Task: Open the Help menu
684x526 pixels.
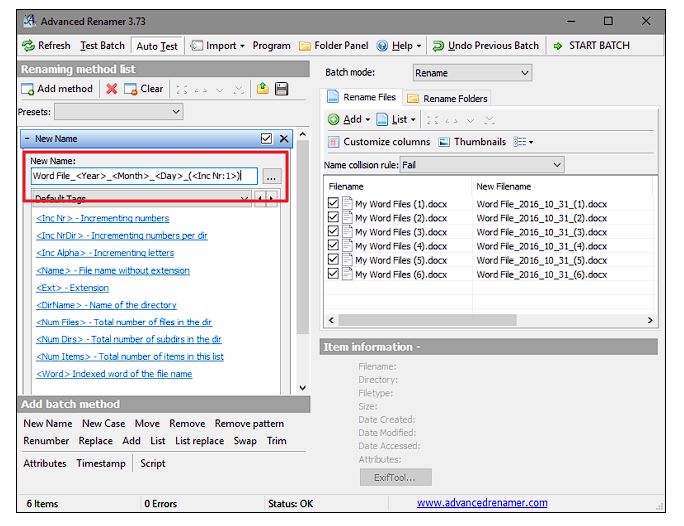Action: coord(396,46)
